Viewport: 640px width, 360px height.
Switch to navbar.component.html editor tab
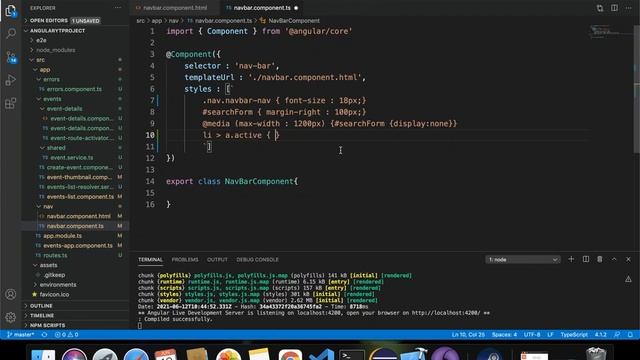point(175,8)
